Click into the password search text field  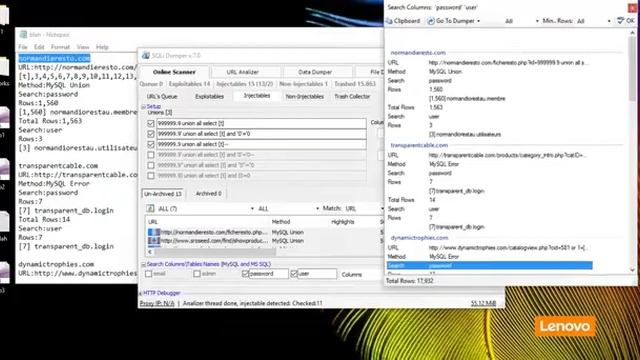pos(268,274)
